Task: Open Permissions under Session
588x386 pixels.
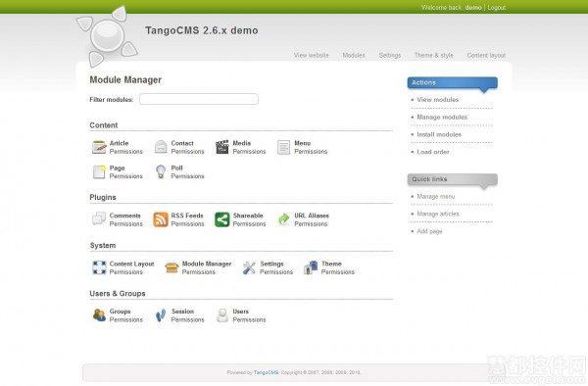Action: (x=187, y=319)
